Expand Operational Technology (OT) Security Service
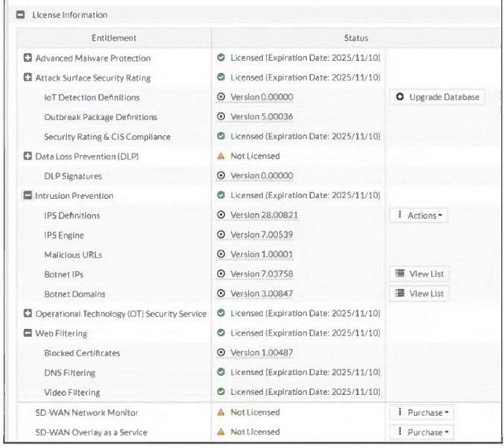Viewport: 504px width, 448px height. [x=28, y=314]
